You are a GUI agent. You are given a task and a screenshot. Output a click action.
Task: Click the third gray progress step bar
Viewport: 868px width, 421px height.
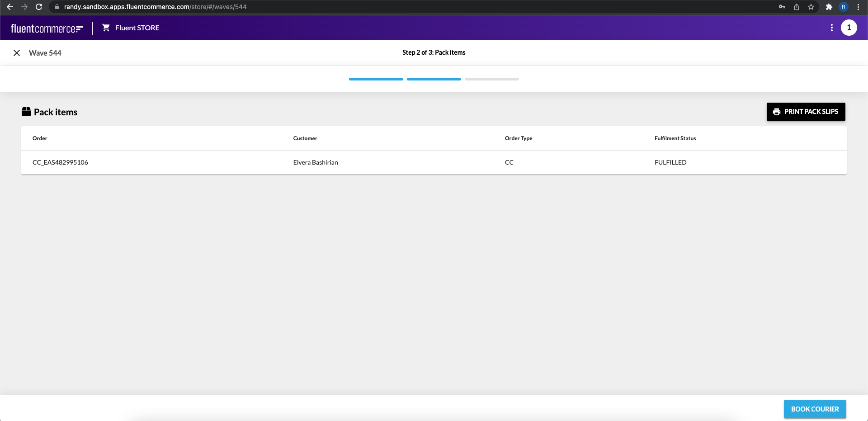click(491, 79)
